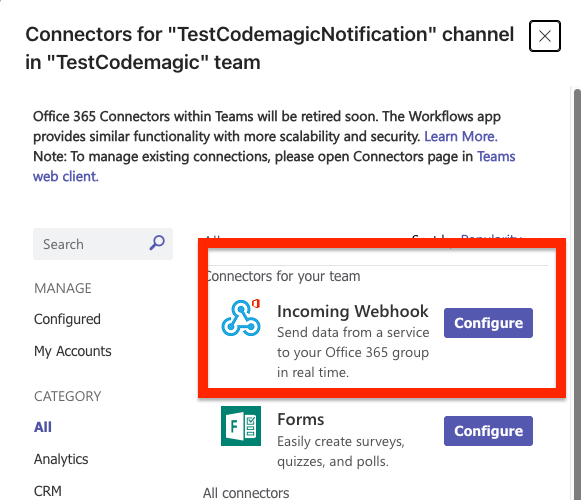The height and width of the screenshot is (500, 581).
Task: Click the CATEGORY section label
Action: click(x=67, y=396)
